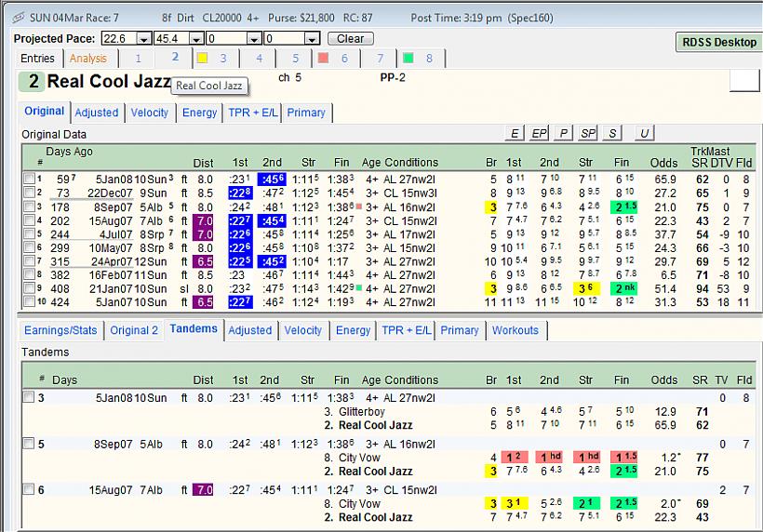Click the SR value 94 in row 9

703,288
